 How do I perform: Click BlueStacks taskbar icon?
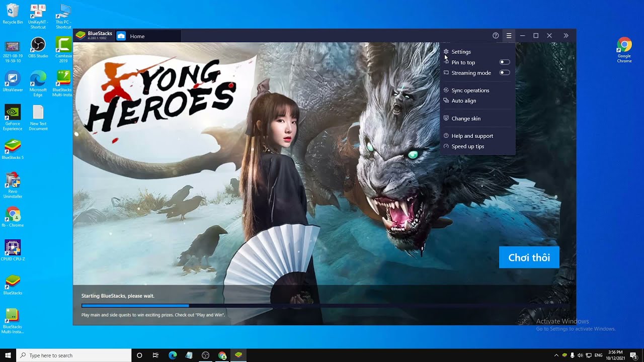(x=238, y=355)
